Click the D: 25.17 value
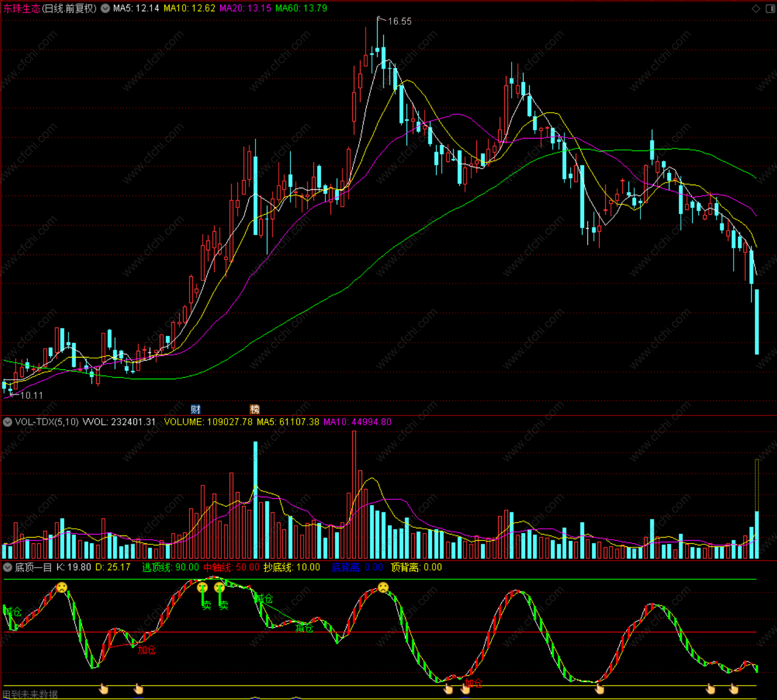777x700 pixels. coord(113,568)
